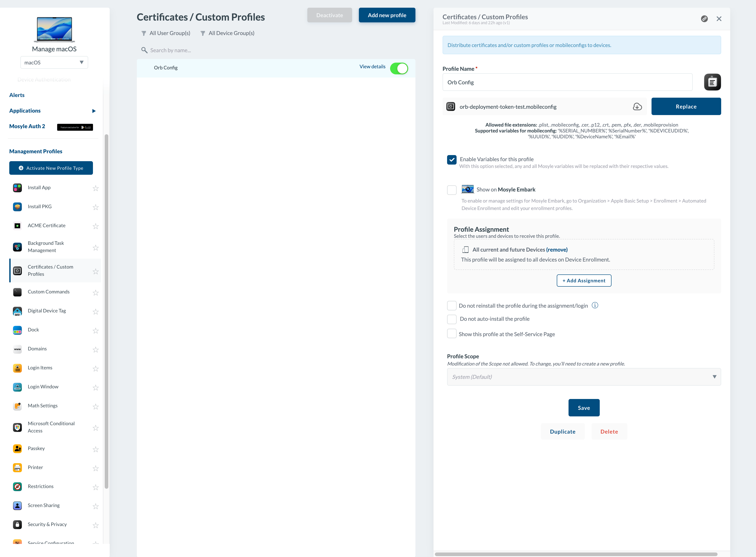
Task: Click the Info icon next to reinstall option
Action: [595, 305]
